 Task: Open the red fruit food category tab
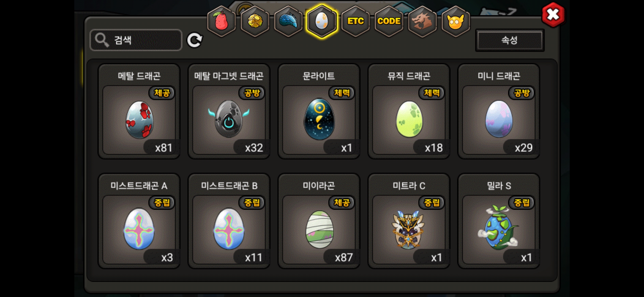[222, 21]
